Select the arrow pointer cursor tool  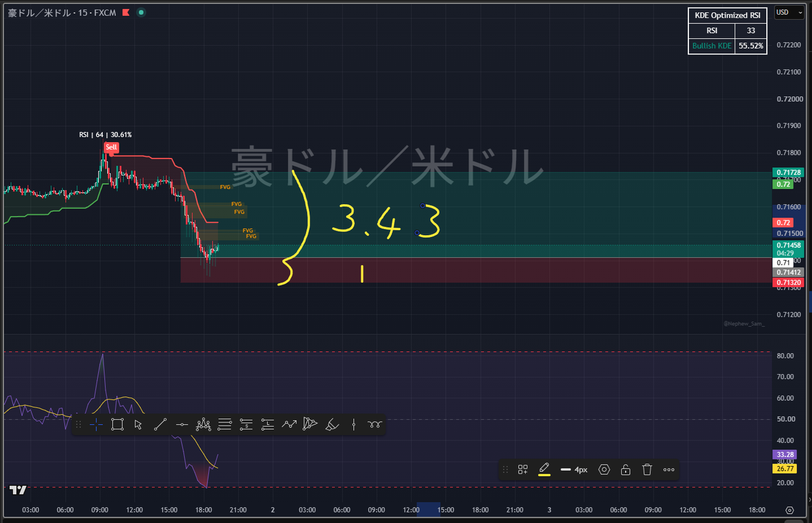[138, 425]
